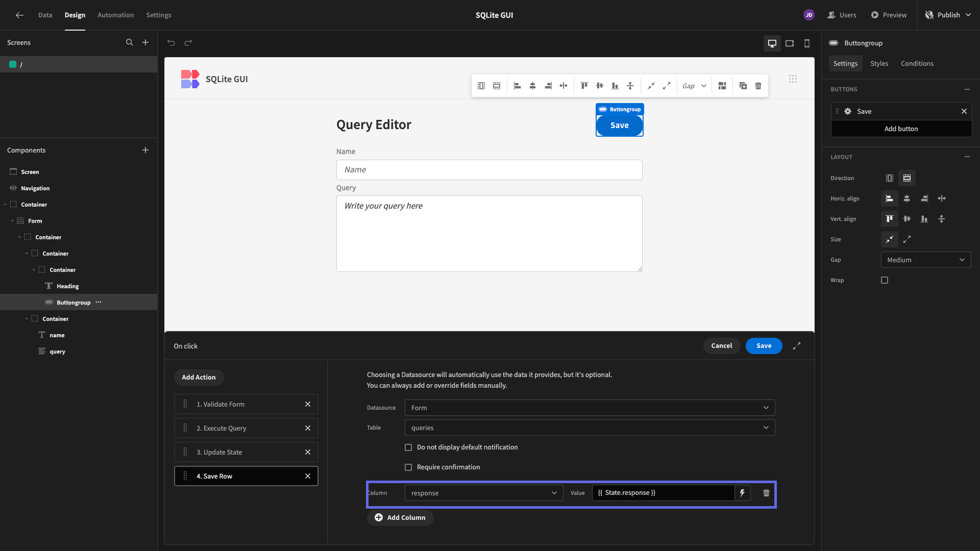Click Cancel in On click panel
This screenshot has height=551, width=980.
pyautogui.click(x=722, y=346)
